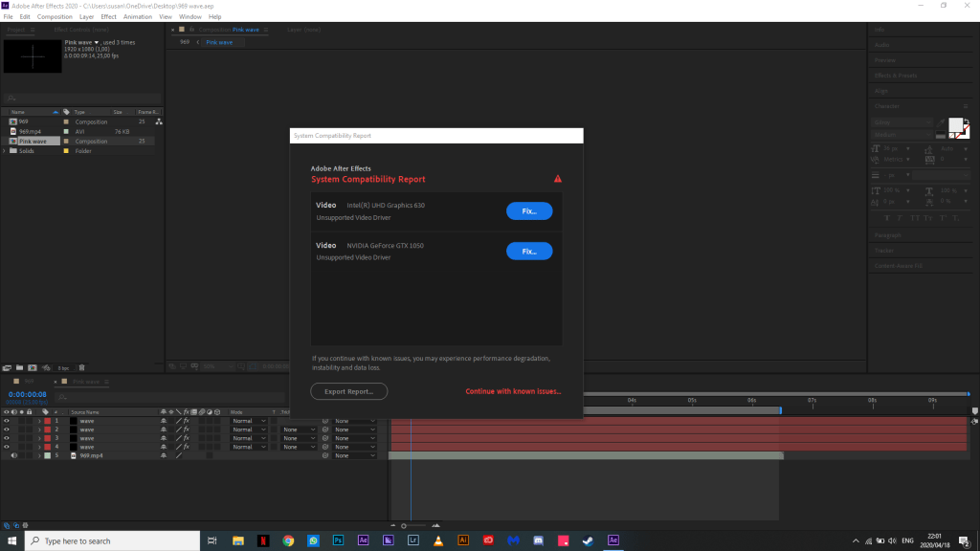This screenshot has width=980, height=551.
Task: Click Continue with known issues link
Action: 513,391
